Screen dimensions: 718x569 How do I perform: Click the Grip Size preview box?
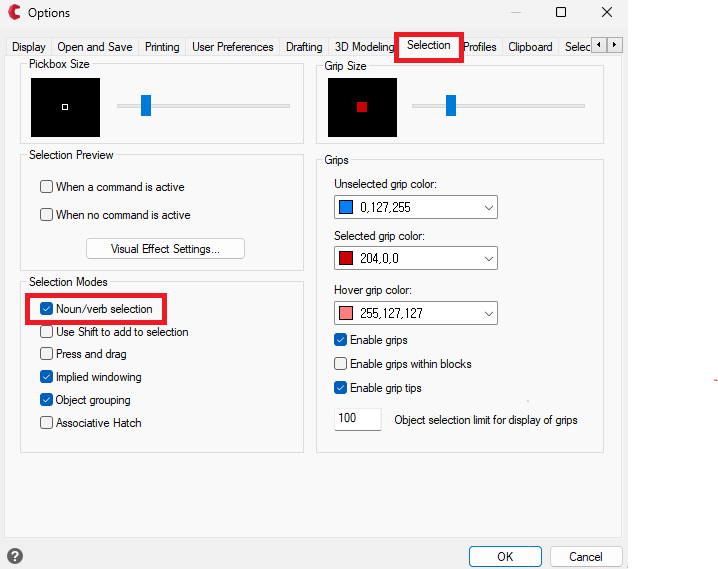[362, 107]
